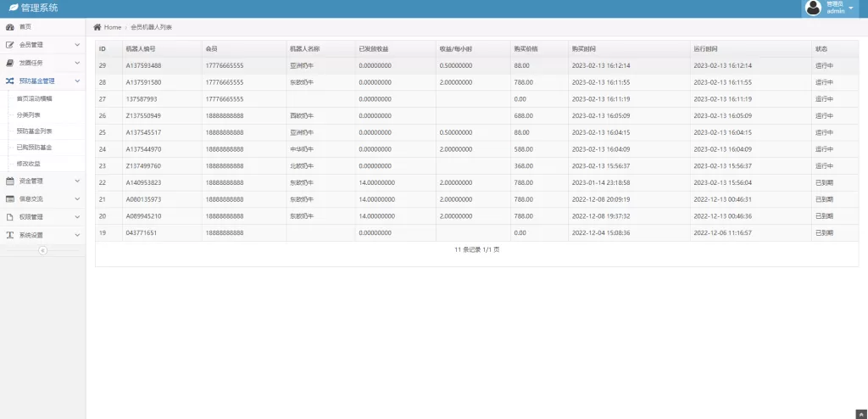Select robot number A137593488

click(x=143, y=65)
